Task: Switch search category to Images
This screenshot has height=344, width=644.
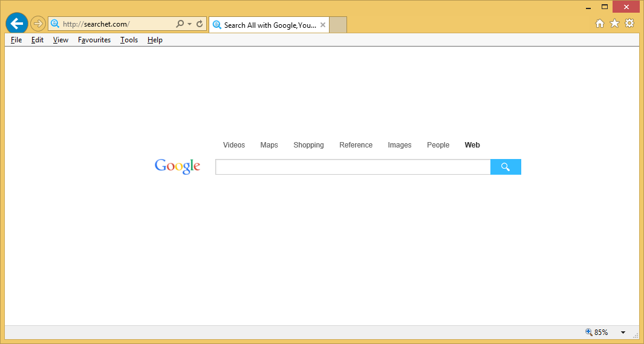Action: tap(400, 145)
